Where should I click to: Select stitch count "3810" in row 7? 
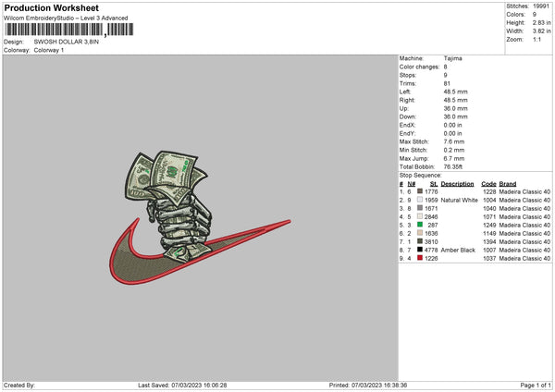(x=431, y=241)
